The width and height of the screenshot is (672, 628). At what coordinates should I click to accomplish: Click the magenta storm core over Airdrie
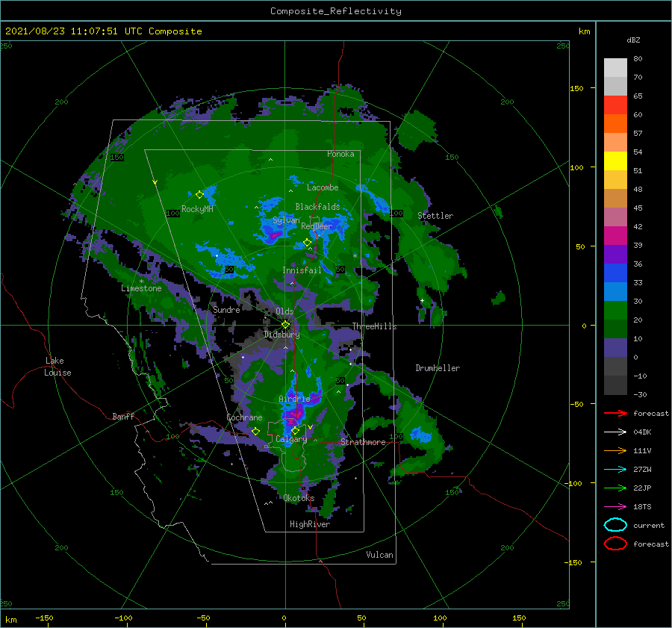(295, 414)
